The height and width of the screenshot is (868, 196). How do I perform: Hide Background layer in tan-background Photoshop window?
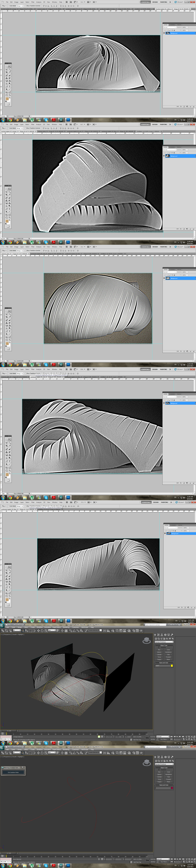click(x=164, y=278)
